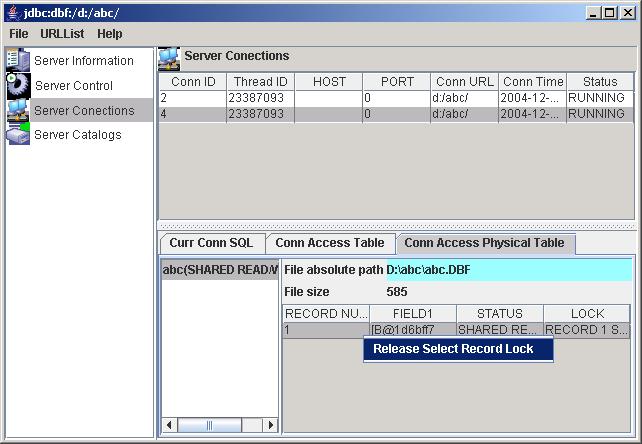Click the Server Control gear icon
642x444 pixels.
[x=18, y=86]
